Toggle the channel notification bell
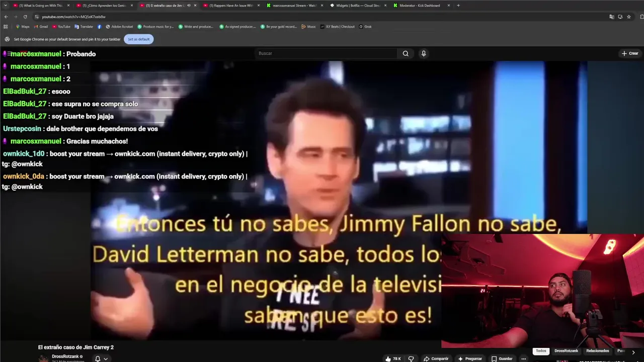Viewport: 644px width, 362px height. (98, 358)
